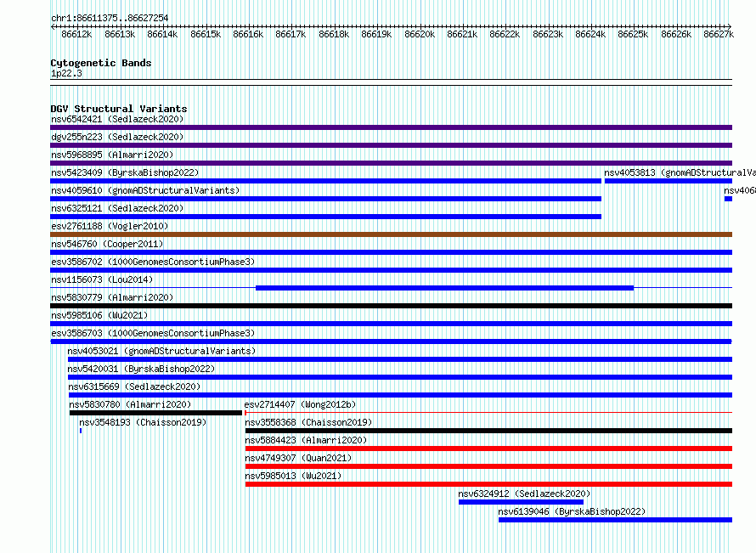Open the nsv5884423 (Almarri2020) label
Viewport: 756px width, 553px height.
[306, 440]
